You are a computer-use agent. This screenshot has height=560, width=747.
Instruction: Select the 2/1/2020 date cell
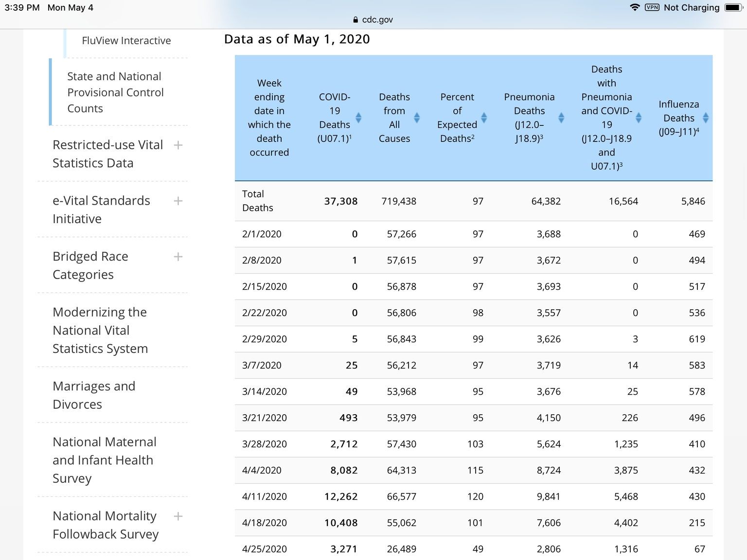[262, 234]
